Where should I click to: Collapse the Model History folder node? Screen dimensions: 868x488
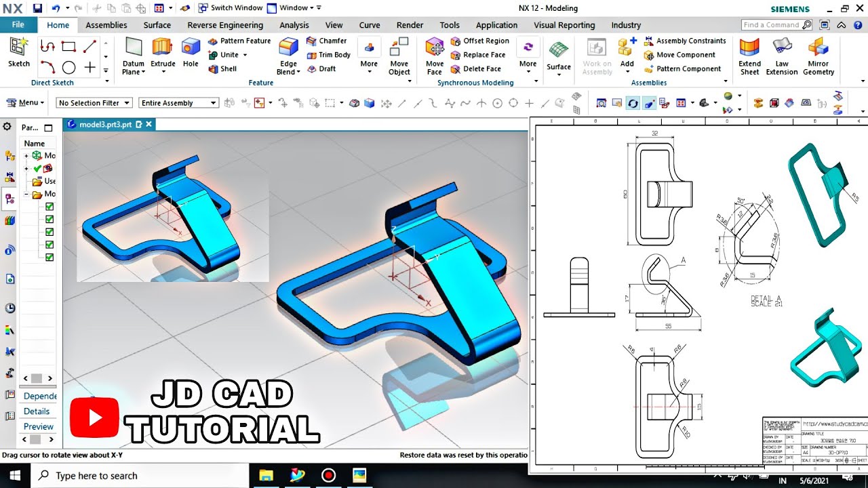tap(26, 194)
